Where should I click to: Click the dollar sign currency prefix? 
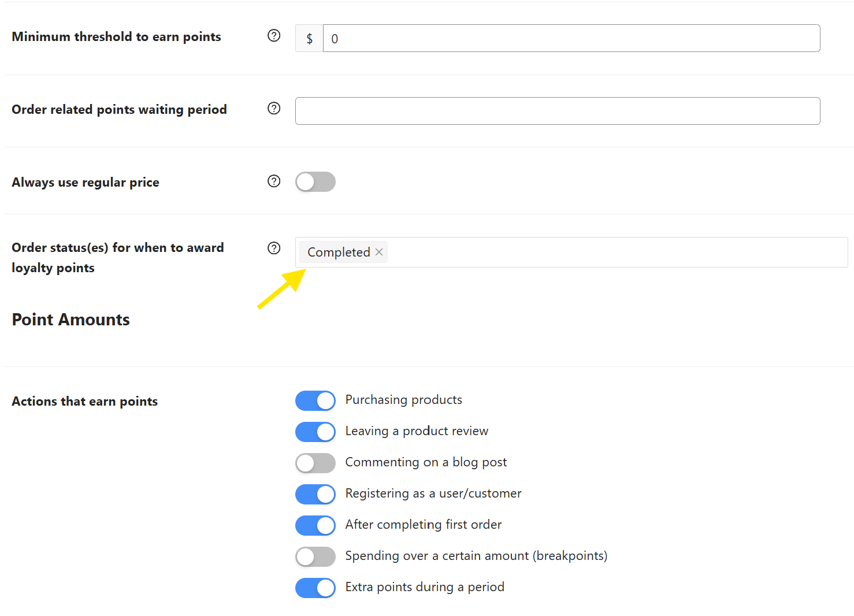(x=309, y=39)
